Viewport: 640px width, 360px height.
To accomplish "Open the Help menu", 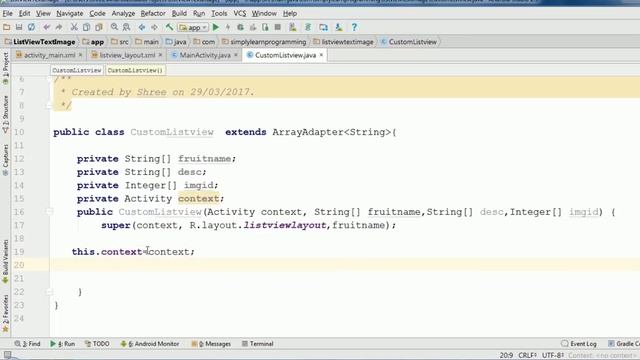I will click(x=290, y=13).
